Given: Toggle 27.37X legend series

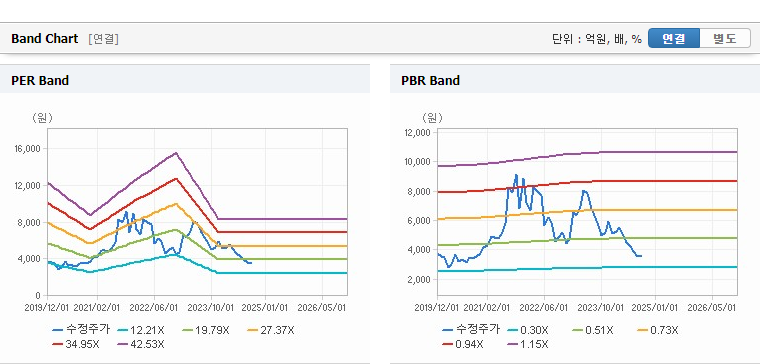Looking at the screenshot, I should [x=270, y=331].
